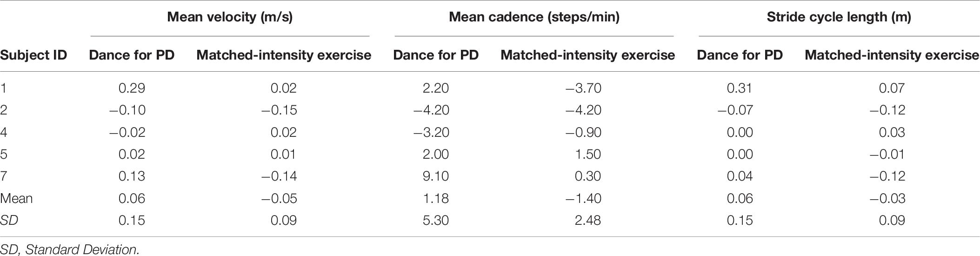Select the Mean velocity (m/s) column header
This screenshot has width=980, height=256.
point(230,17)
